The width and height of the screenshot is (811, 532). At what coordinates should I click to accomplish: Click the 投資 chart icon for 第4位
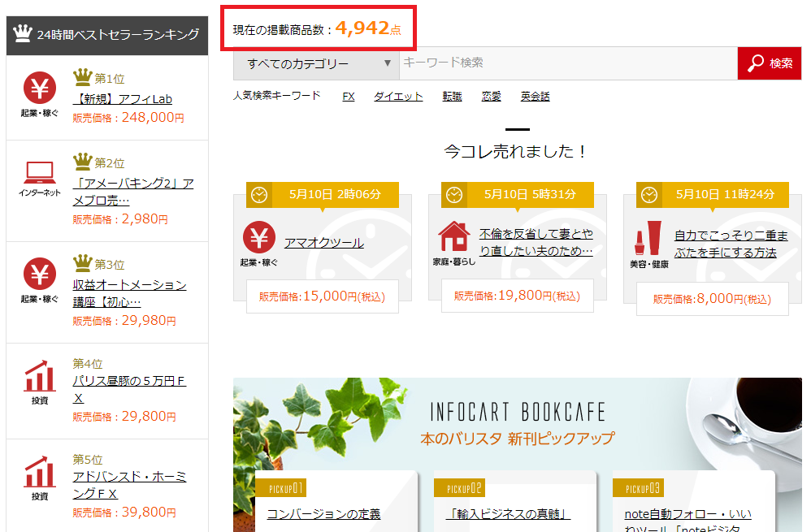[x=40, y=376]
